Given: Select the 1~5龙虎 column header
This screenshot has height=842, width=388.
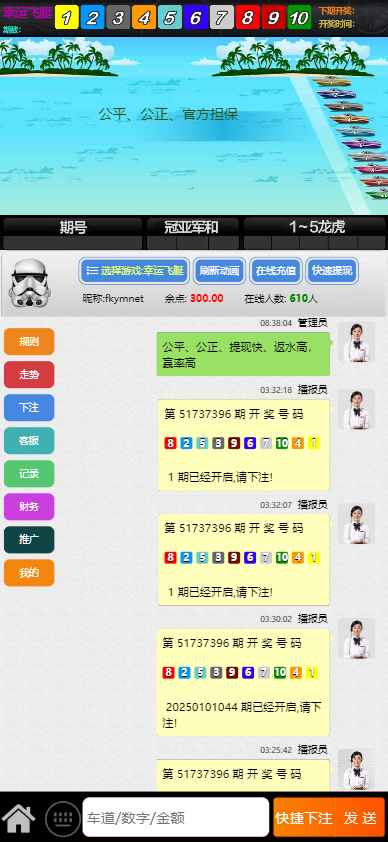Looking at the screenshot, I should (316, 227).
